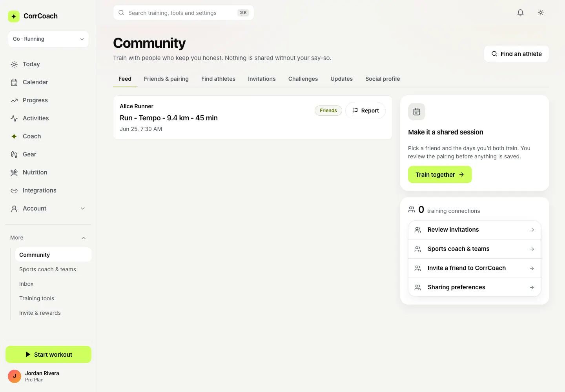Switch to Find athletes tab
Image resolution: width=565 pixels, height=392 pixels.
pyautogui.click(x=218, y=79)
